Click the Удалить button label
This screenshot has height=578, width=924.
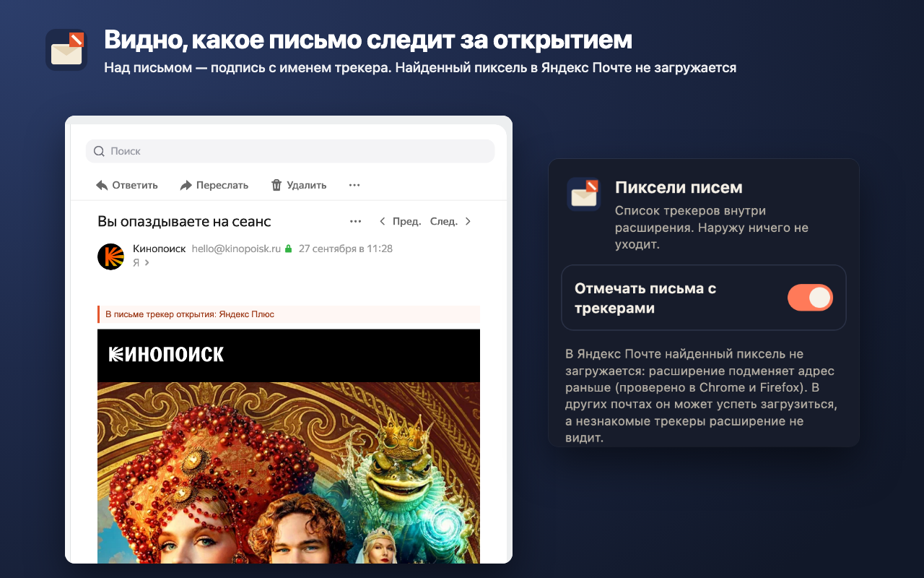click(x=307, y=185)
